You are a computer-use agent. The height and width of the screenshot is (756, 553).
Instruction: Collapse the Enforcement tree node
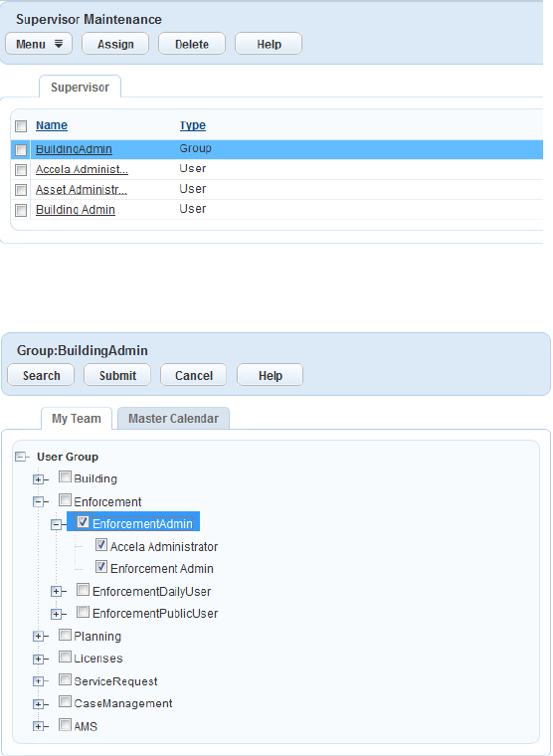coord(38,502)
